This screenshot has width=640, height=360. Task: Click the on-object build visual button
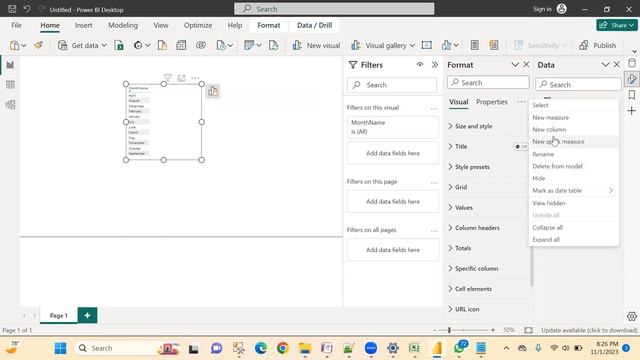pos(213,91)
